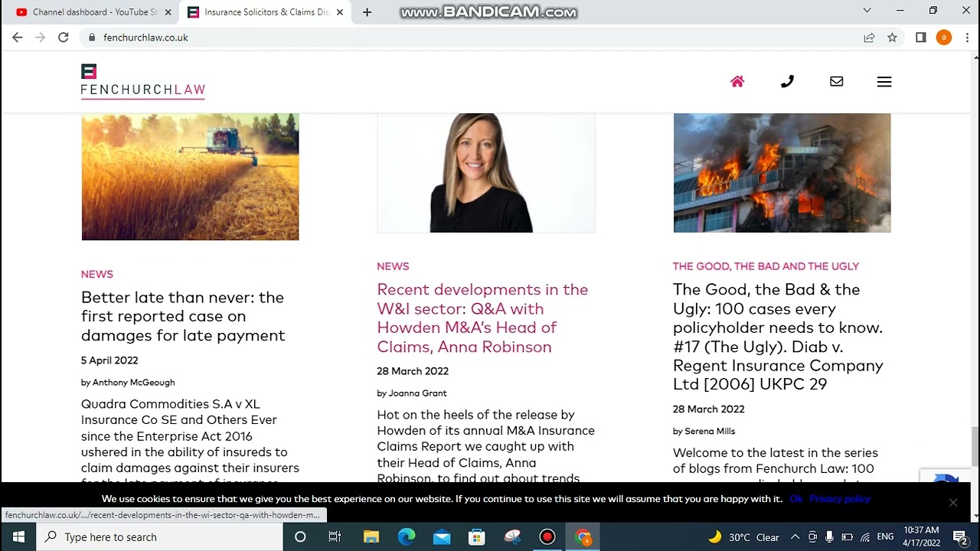The width and height of the screenshot is (980, 551).
Task: Click the email envelope icon in header
Action: (x=837, y=81)
